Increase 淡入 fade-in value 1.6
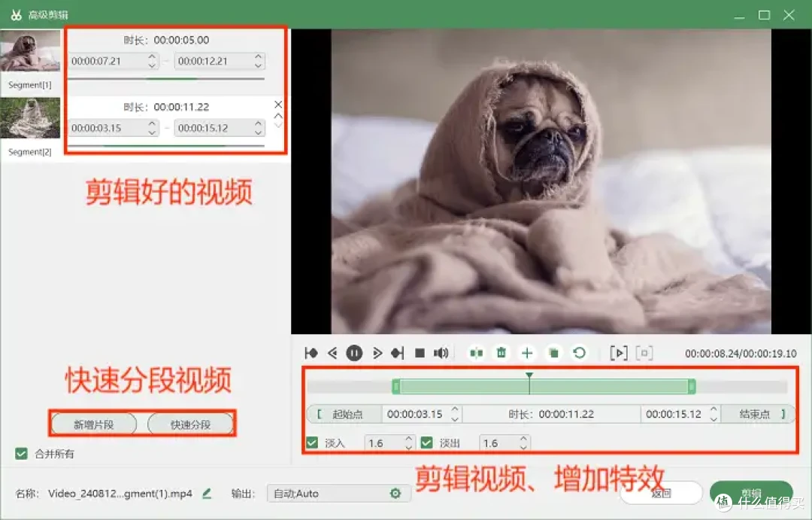 408,438
